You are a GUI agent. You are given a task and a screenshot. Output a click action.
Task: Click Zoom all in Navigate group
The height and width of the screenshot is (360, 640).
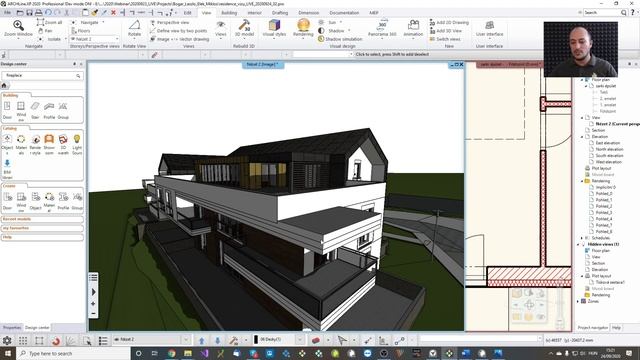[49, 22]
